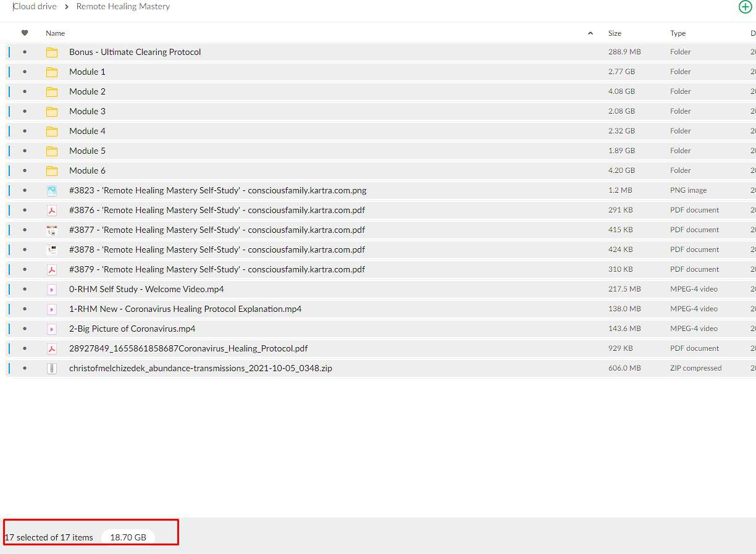The height and width of the screenshot is (554, 756).
Task: Sort files by Type column header
Action: pyautogui.click(x=678, y=33)
